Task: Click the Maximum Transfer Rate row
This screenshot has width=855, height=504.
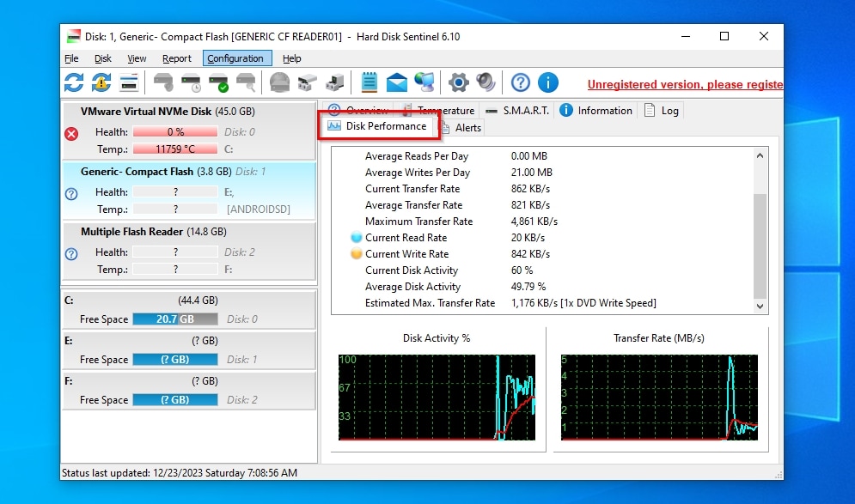Action: click(x=542, y=222)
